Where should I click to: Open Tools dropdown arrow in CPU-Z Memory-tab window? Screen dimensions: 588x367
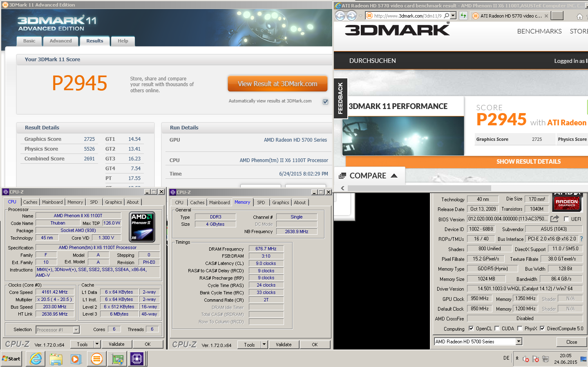tap(264, 345)
